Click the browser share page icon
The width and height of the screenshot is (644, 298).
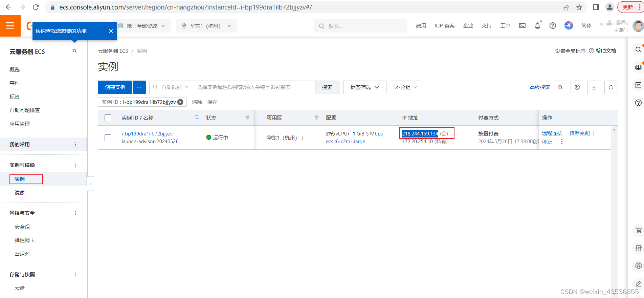(565, 7)
